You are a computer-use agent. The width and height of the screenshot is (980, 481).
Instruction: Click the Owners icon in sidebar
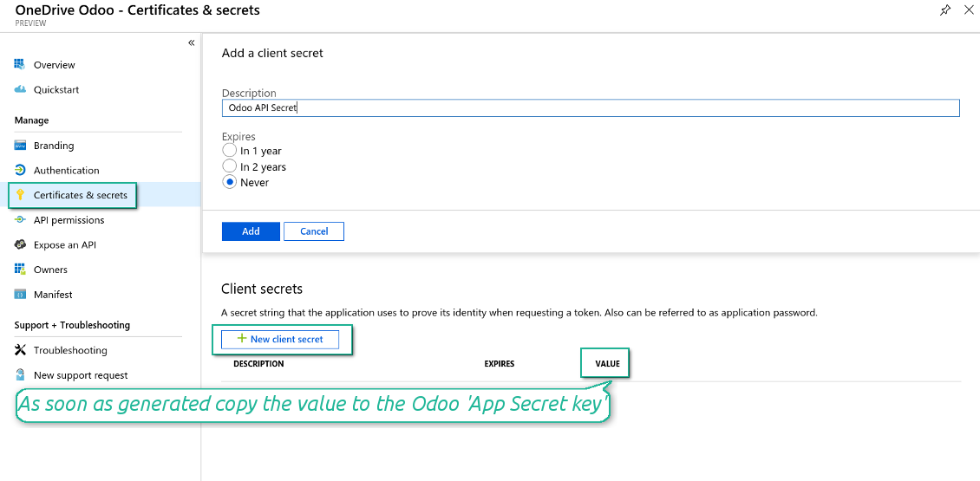pyautogui.click(x=20, y=270)
